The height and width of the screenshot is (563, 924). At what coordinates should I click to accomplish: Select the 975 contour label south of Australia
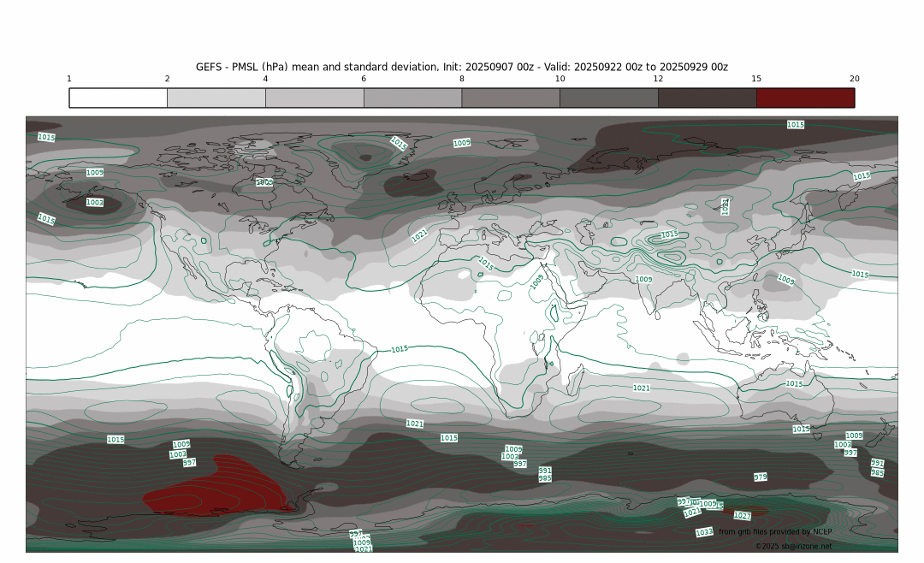(761, 477)
